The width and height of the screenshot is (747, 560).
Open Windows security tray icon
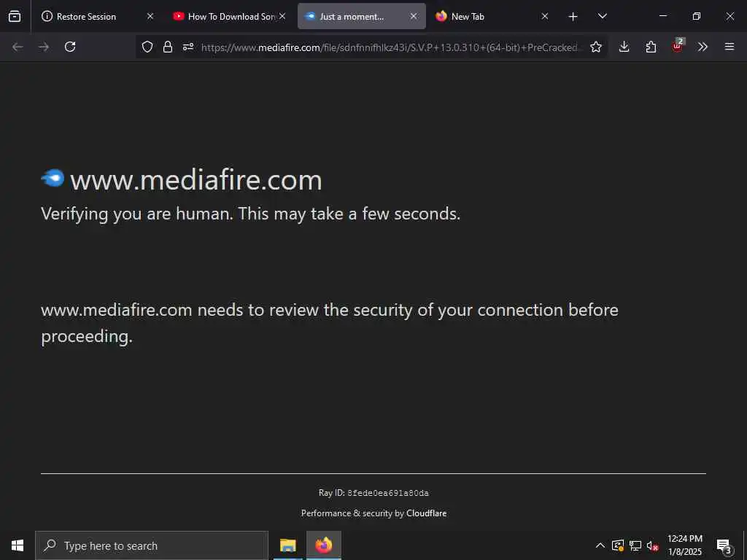[x=618, y=545]
